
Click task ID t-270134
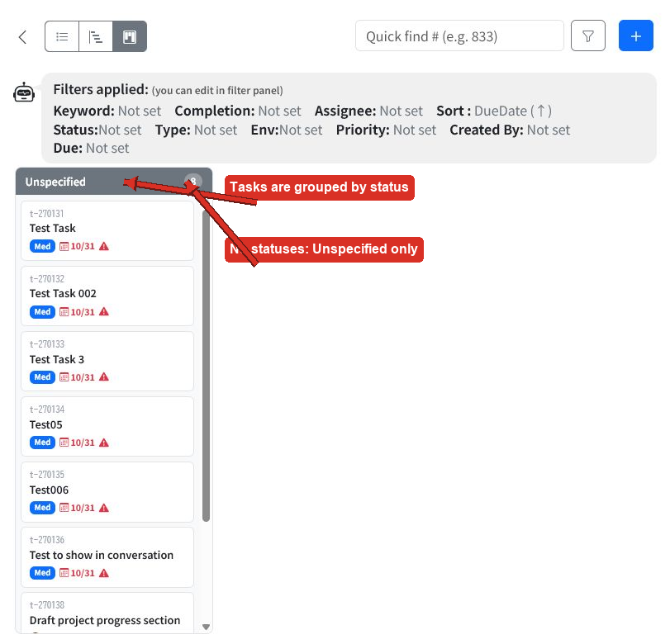[x=47, y=410]
